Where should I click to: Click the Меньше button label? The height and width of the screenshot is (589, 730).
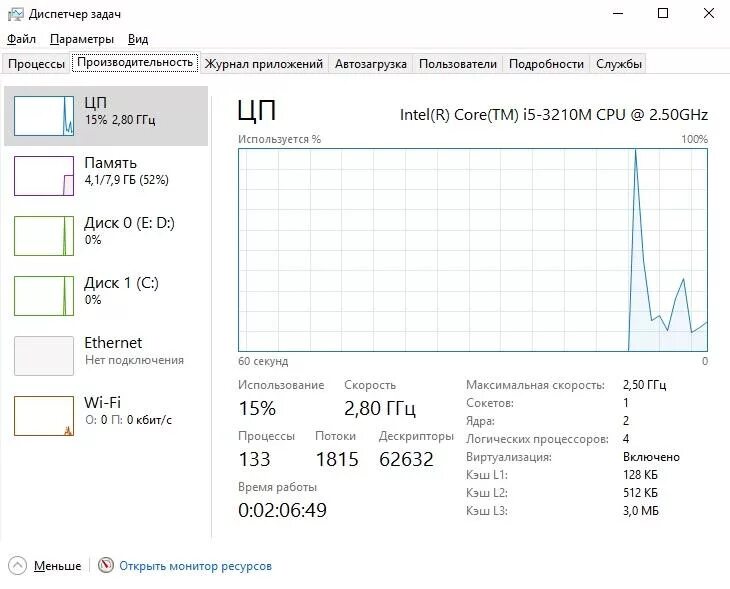pyautogui.click(x=57, y=566)
